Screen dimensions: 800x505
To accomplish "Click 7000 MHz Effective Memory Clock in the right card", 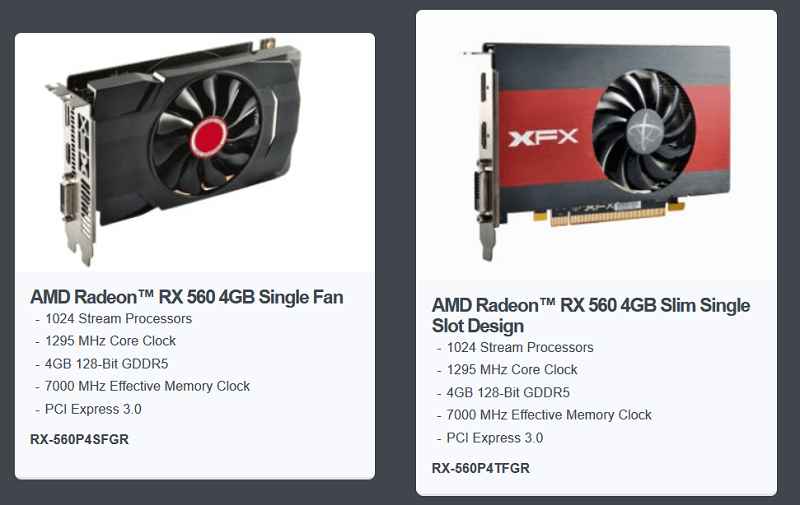I will pos(549,415).
